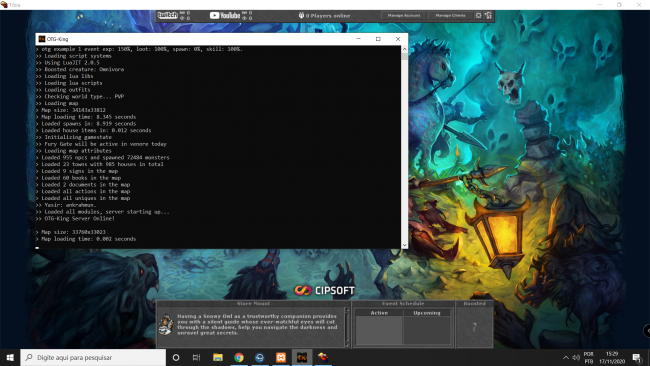This screenshot has width=650, height=366.
Task: Click the Tibia client taskbar icon
Action: (x=323, y=357)
